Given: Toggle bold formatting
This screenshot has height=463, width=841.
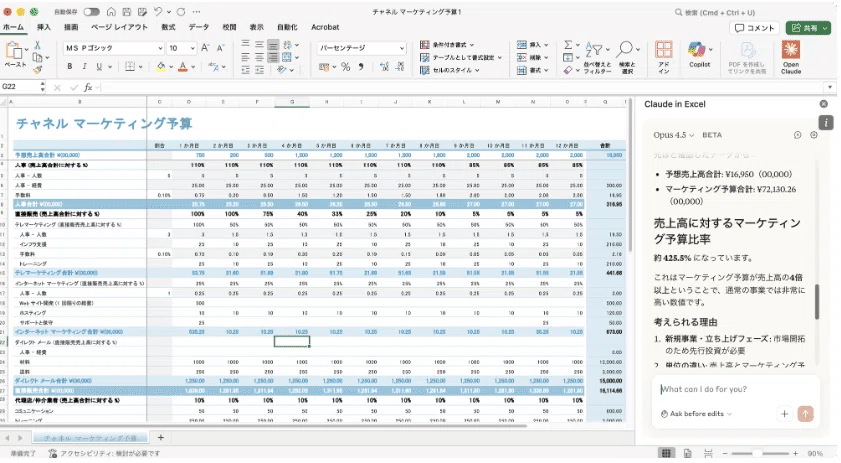Looking at the screenshot, I should click(x=70, y=67).
